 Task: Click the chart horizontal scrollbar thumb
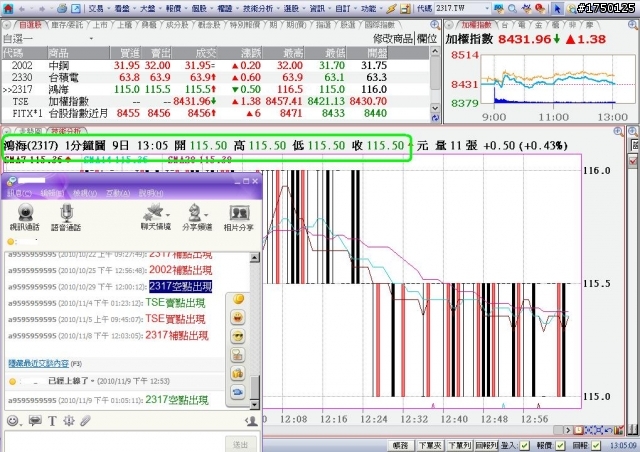(558, 430)
